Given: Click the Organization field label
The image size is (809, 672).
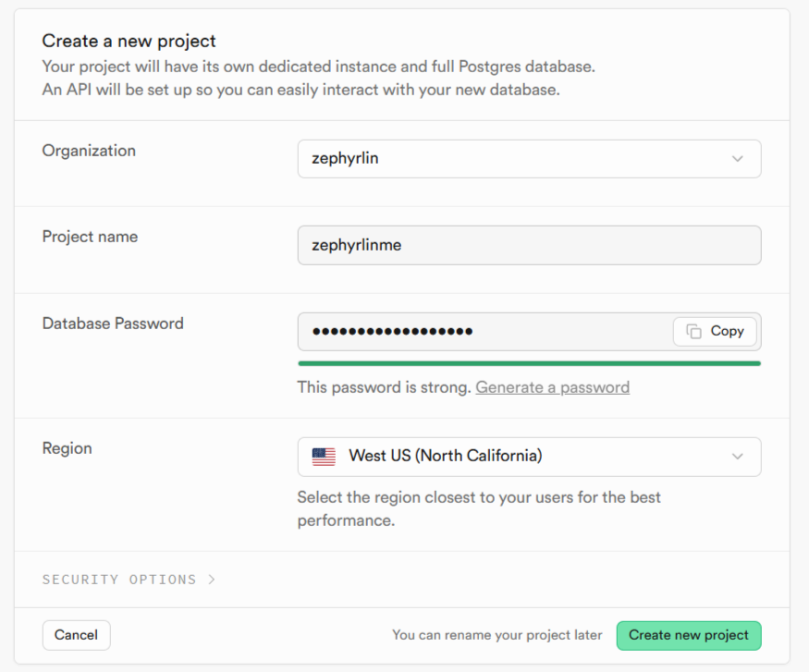Looking at the screenshot, I should pyautogui.click(x=89, y=151).
